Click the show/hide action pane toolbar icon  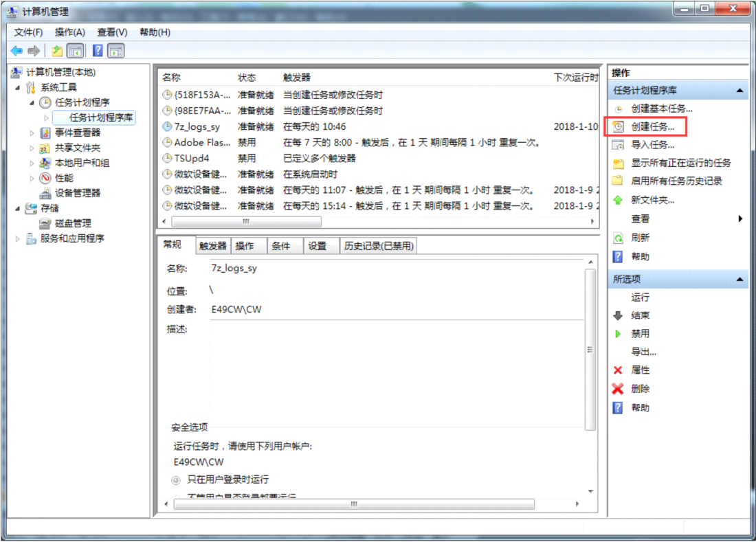coord(115,51)
